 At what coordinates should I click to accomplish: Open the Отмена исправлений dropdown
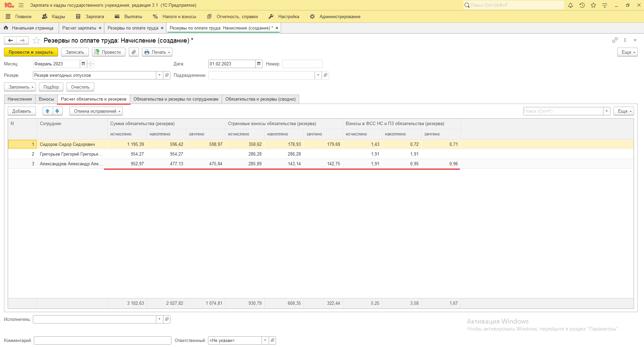(x=96, y=111)
